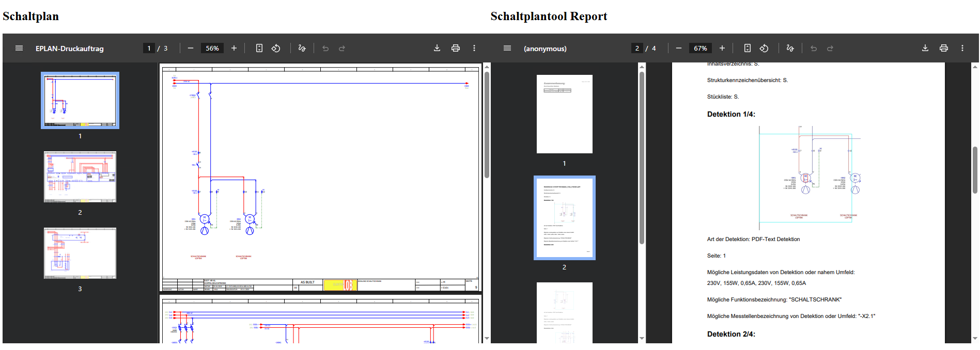Enable the draw annotation tool in Schaltplan viewer
980x350 pixels.
pos(302,48)
